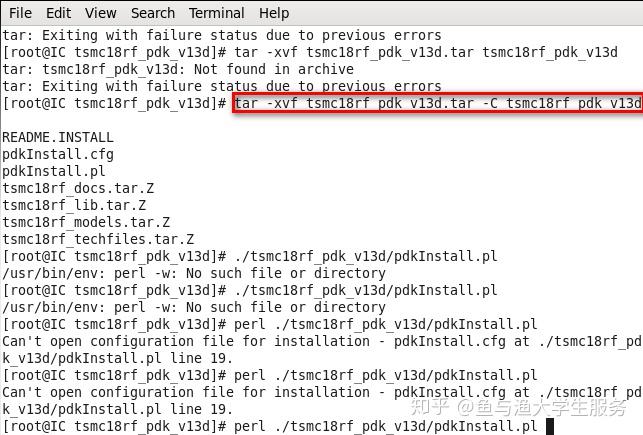Click the tsmc18rf_techfiles.tar.Z line
Screen dimensions: 643x435
98,239
